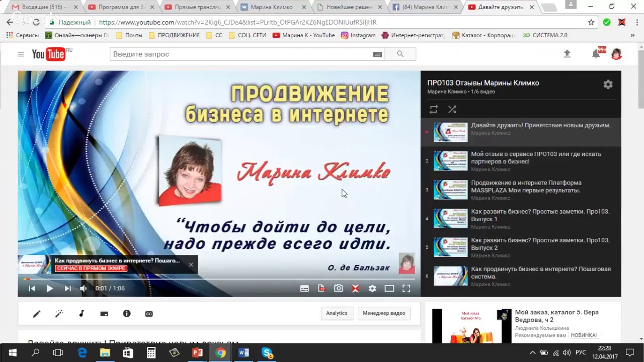Open the 'Как продвинуть бизнес' card in player
Image resolution: width=644 pixels, height=362 pixels.
coord(108,264)
